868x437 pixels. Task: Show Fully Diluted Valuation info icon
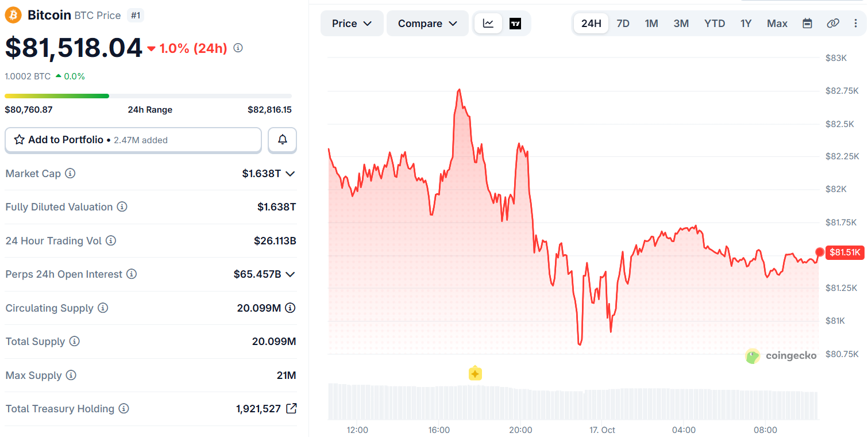(122, 207)
